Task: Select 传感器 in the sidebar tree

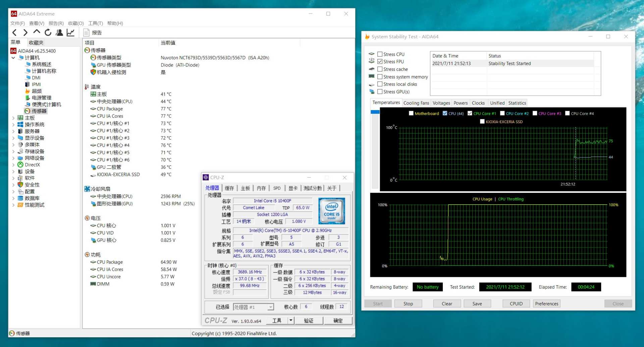Action: [x=39, y=111]
